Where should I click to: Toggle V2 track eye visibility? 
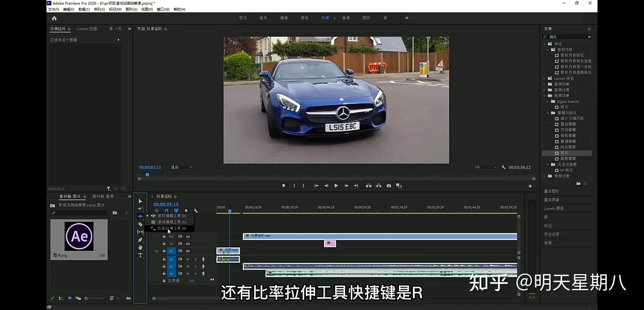(x=188, y=244)
